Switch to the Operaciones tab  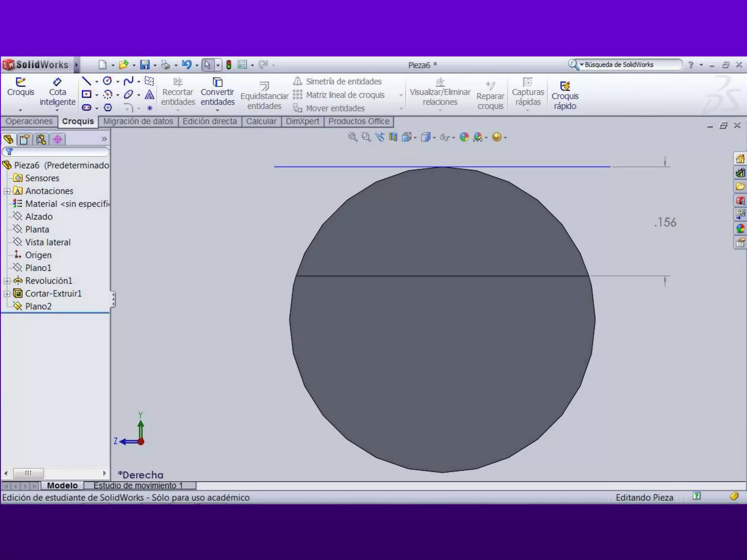(x=29, y=121)
